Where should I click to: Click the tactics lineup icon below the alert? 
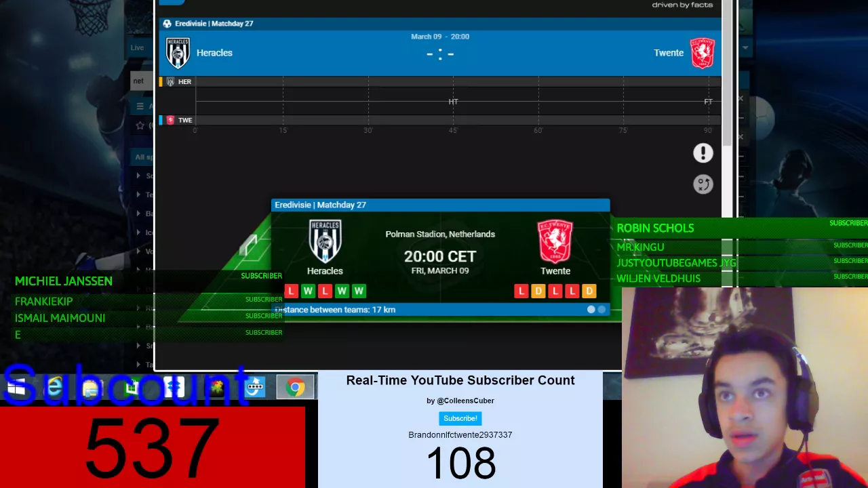(x=703, y=184)
